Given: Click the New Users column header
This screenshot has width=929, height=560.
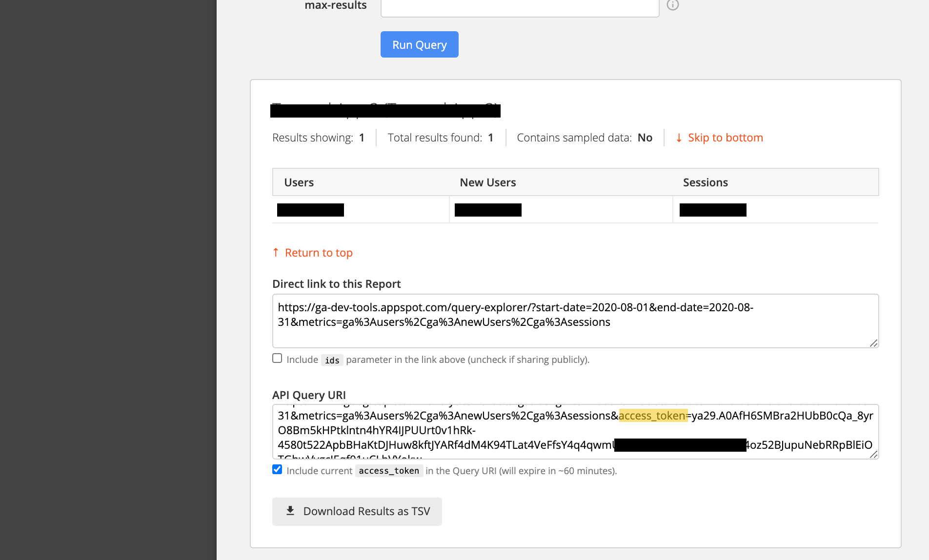Looking at the screenshot, I should click(x=487, y=182).
